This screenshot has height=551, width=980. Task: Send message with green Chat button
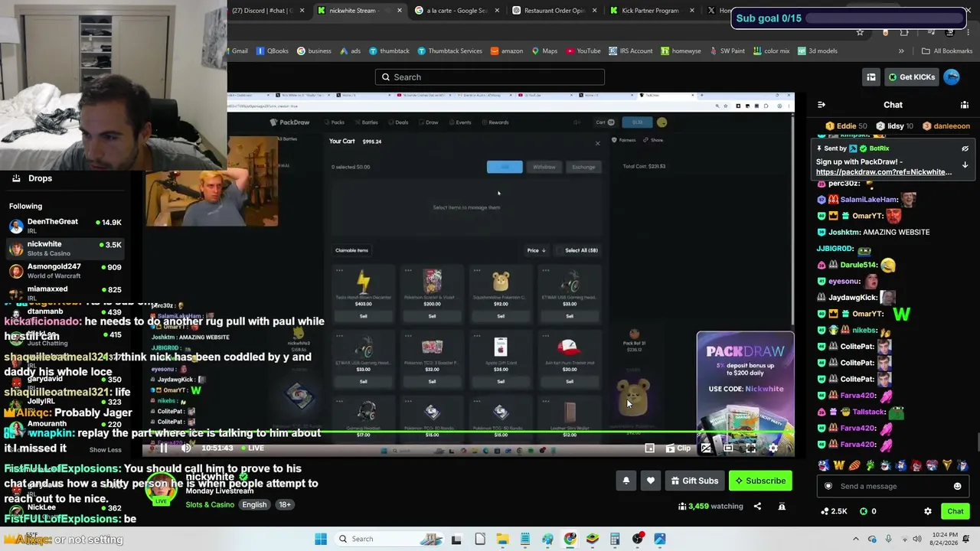(x=955, y=511)
